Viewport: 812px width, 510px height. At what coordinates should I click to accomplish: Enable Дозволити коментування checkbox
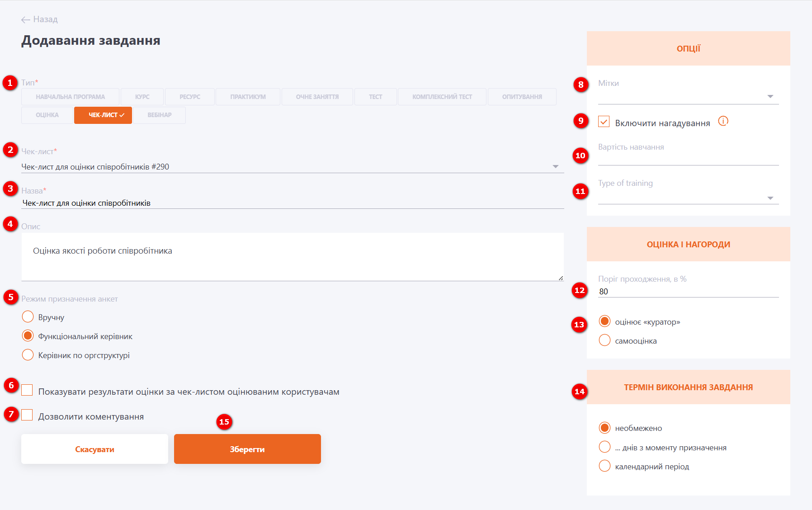(27, 415)
